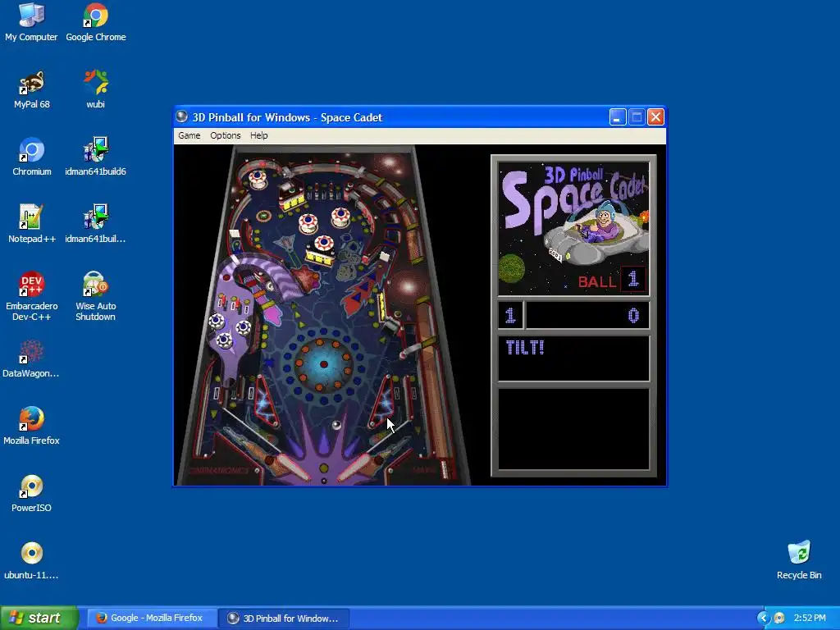Select Mozilla Firefox desktop shortcut
Viewport: 840px width, 630px height.
point(31,426)
